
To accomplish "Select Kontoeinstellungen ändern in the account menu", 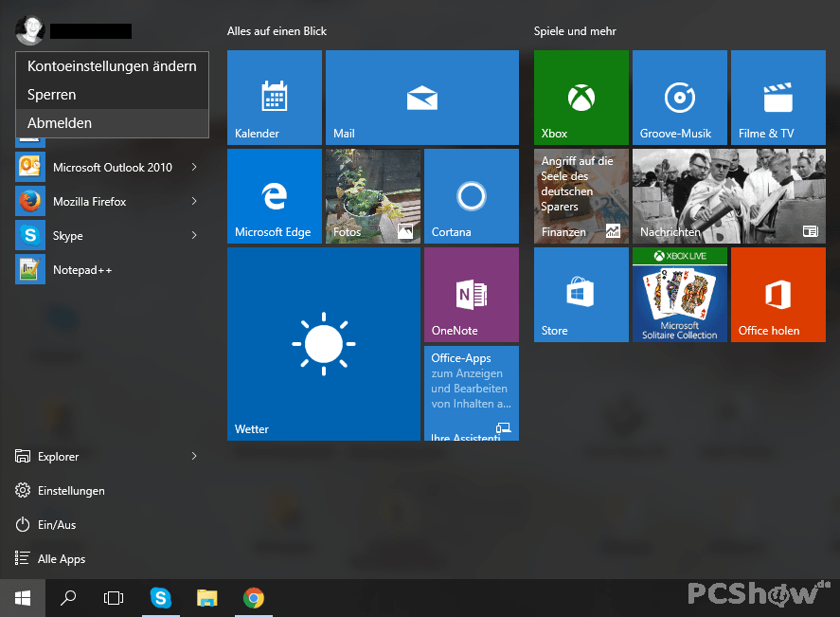I will click(112, 66).
